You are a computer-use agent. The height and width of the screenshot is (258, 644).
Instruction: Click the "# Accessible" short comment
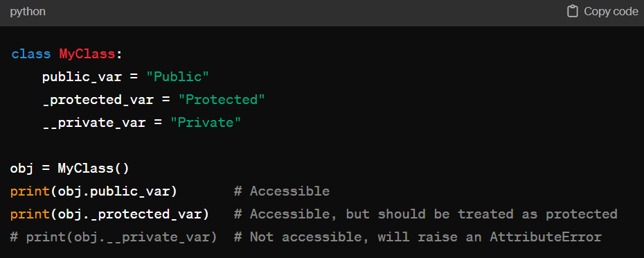[x=282, y=191]
